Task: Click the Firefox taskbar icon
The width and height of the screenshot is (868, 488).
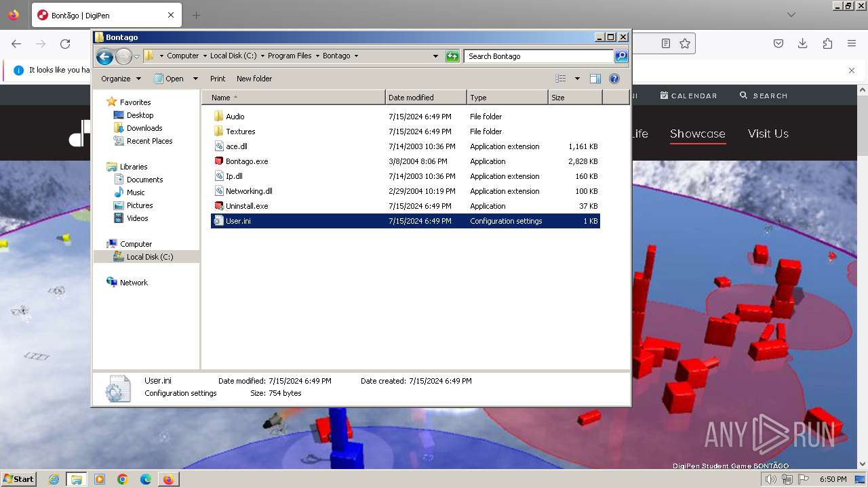Action: pos(168,479)
